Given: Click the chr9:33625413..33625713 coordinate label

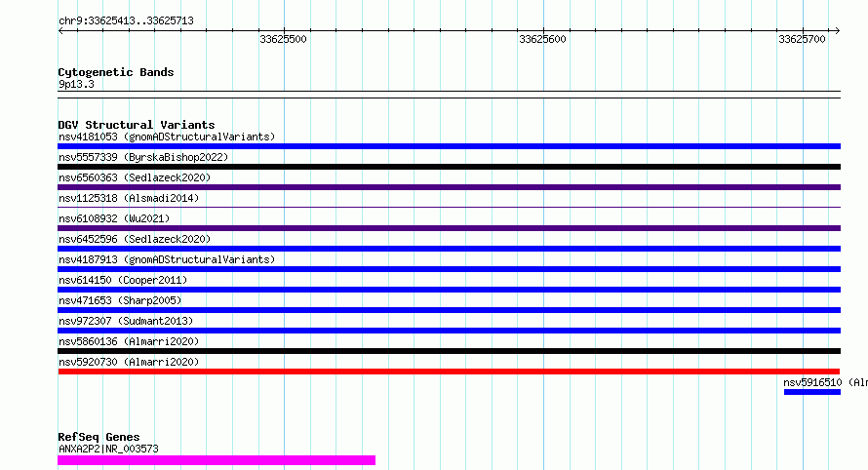Looking at the screenshot, I should pos(126,21).
